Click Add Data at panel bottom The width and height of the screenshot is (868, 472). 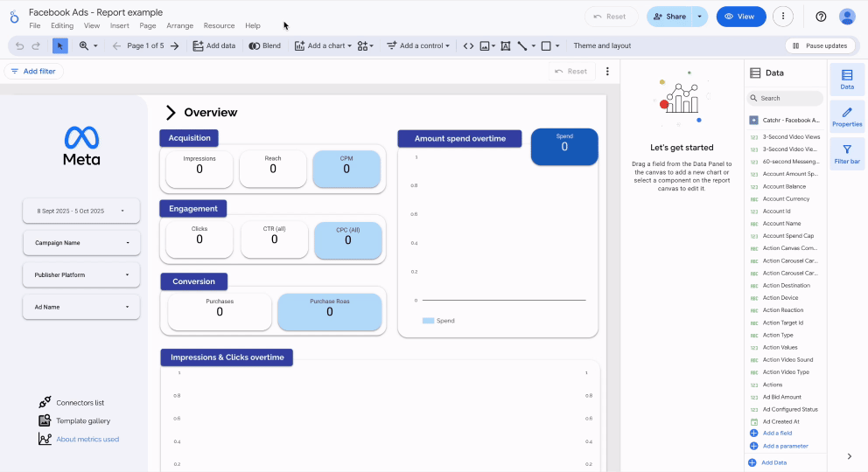tap(767, 462)
